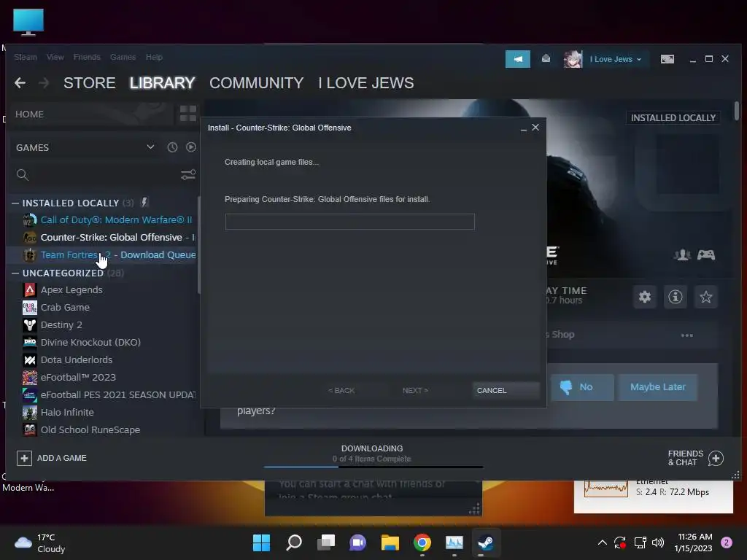Click the Add a Game plus icon

[x=24, y=458]
